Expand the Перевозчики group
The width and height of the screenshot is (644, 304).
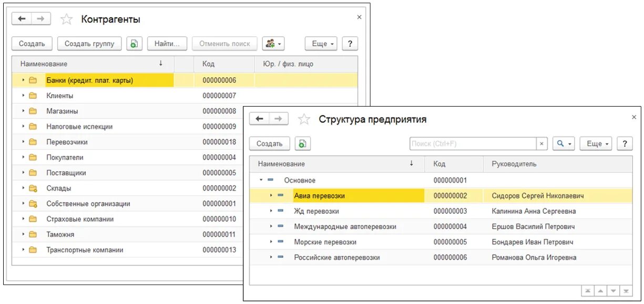(x=23, y=142)
